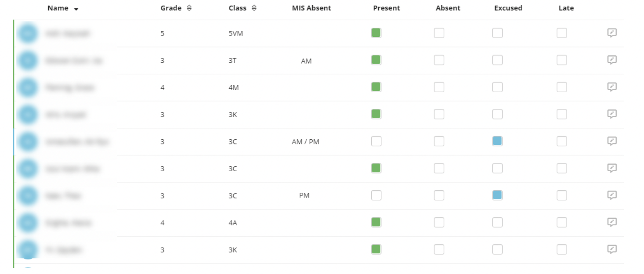The image size is (644, 274).
Task: Click the MIS Absent column header
Action: pos(311,8)
